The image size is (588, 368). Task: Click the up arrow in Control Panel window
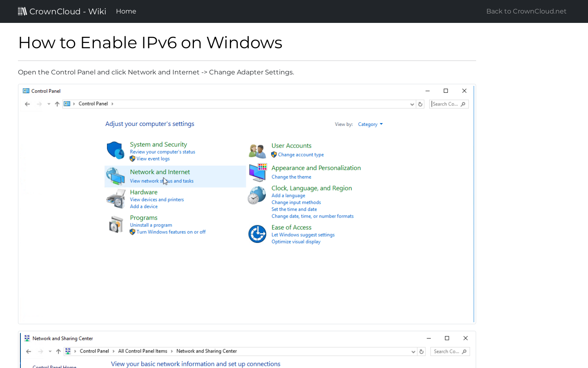(57, 104)
